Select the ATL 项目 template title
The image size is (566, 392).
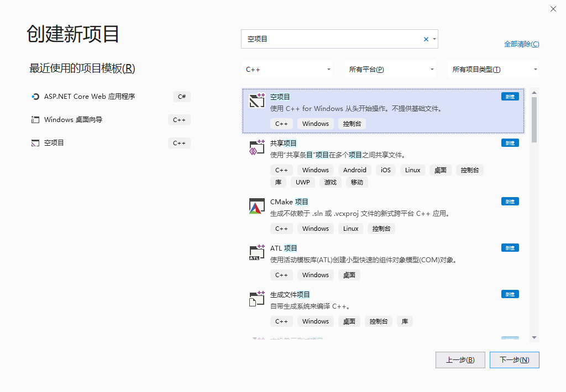coord(284,248)
